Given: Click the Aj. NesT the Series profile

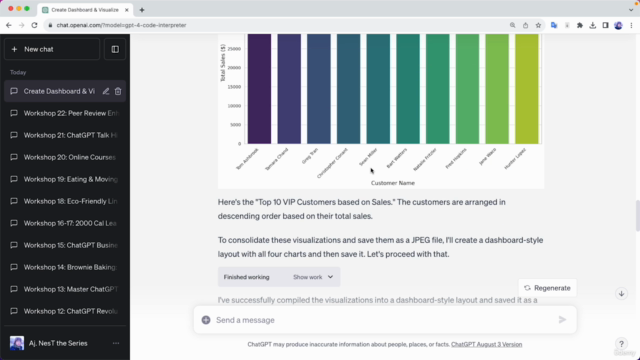Looking at the screenshot, I should [58, 343].
